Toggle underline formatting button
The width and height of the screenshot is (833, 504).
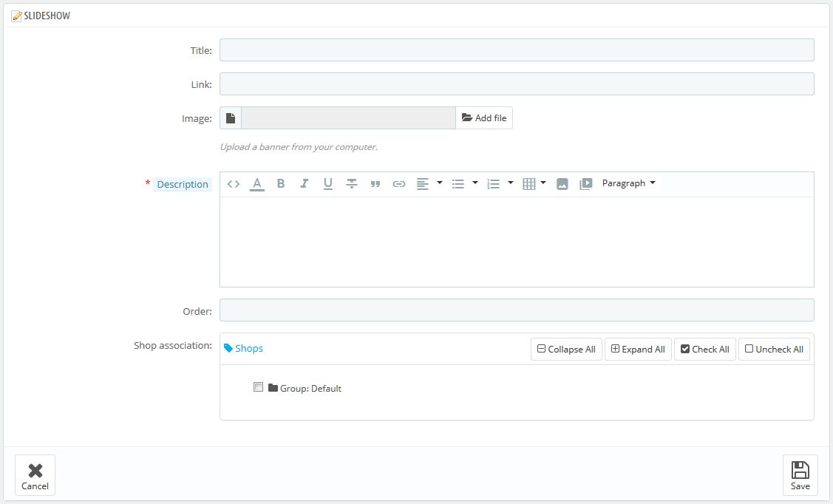click(328, 184)
